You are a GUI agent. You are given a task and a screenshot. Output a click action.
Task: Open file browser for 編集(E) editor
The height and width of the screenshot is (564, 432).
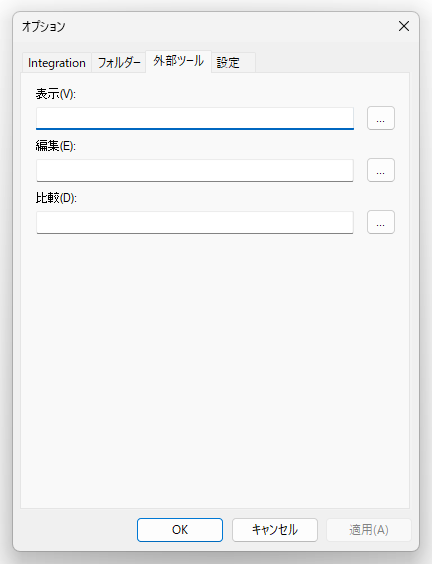381,170
